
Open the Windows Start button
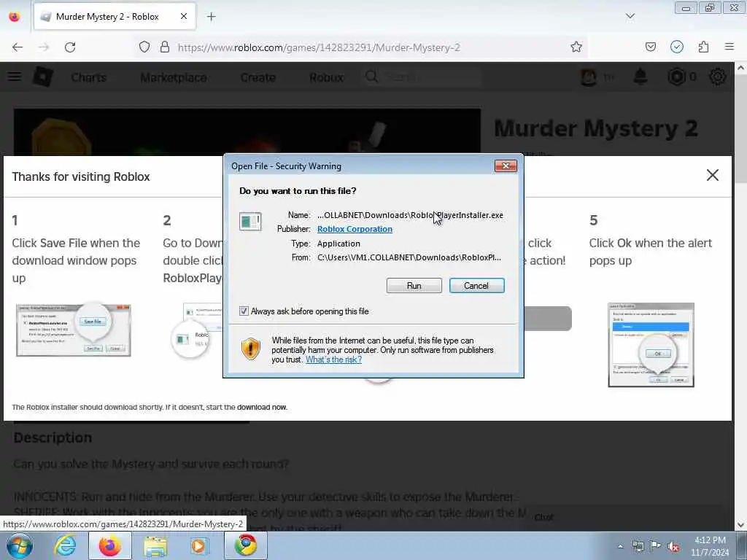coord(20,545)
